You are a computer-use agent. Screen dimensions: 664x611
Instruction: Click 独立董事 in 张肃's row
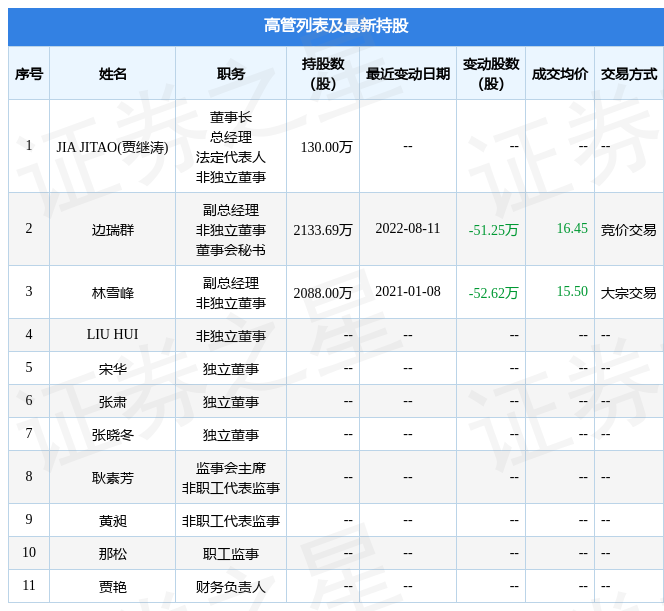coord(231,402)
